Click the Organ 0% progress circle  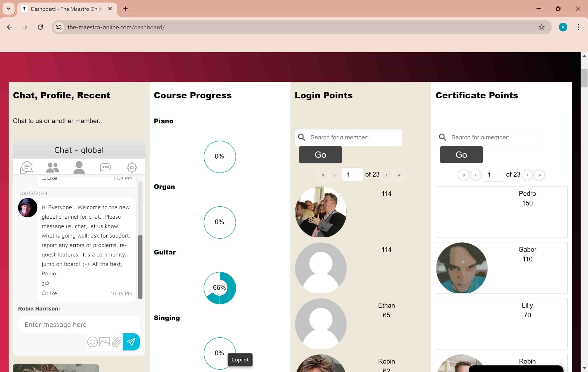click(219, 222)
